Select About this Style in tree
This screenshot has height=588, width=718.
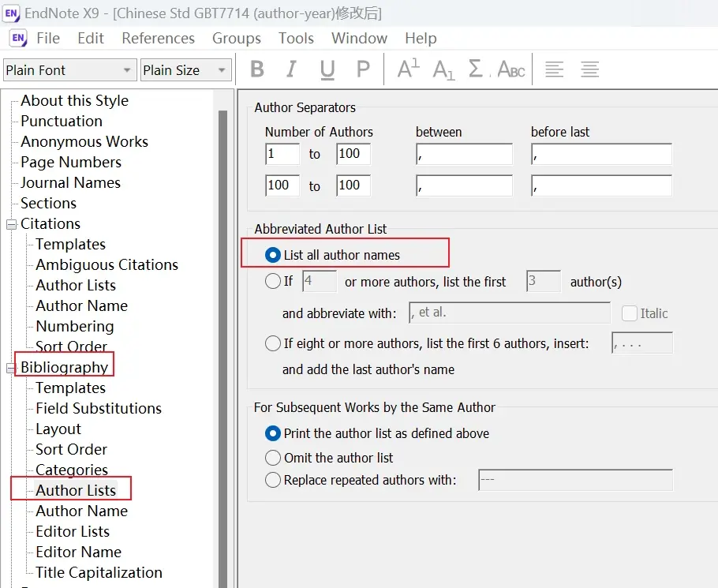[x=75, y=100]
